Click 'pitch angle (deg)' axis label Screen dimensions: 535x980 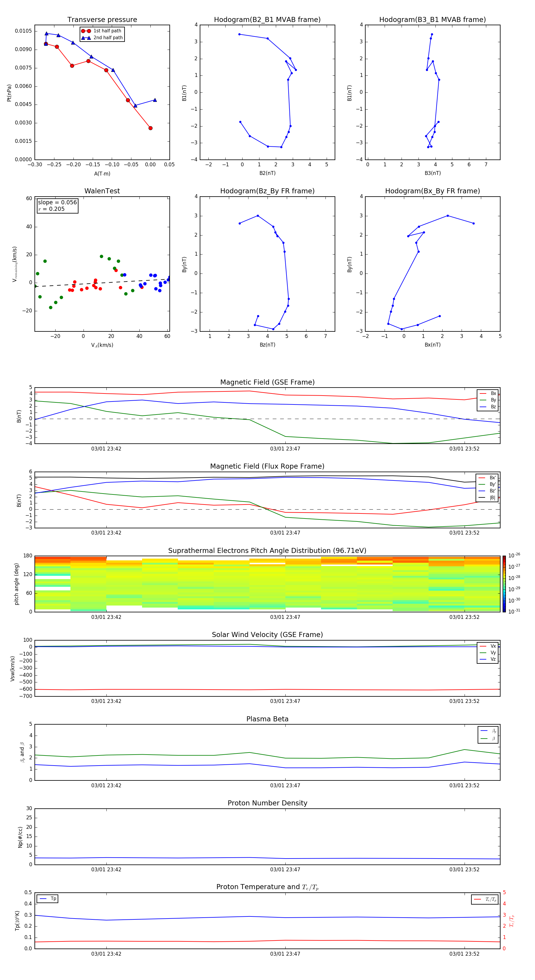pyautogui.click(x=16, y=584)
